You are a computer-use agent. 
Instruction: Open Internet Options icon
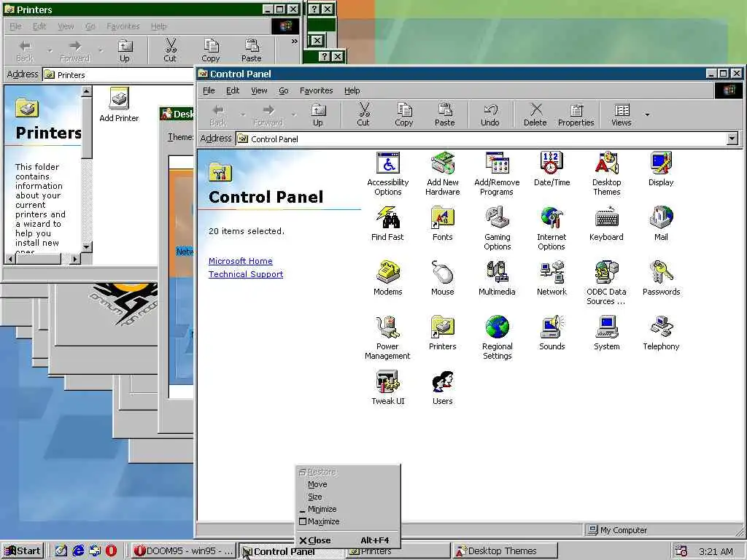551,228
